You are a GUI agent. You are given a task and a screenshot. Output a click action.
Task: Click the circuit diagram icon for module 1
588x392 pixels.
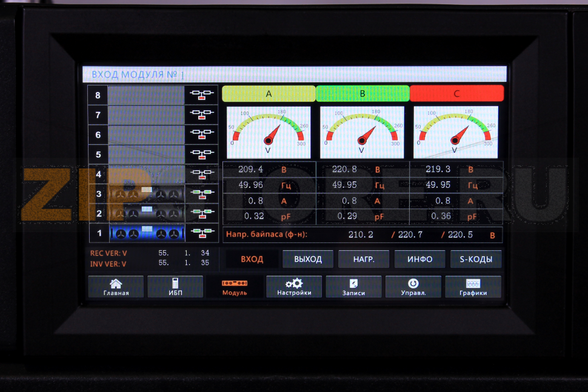click(202, 233)
